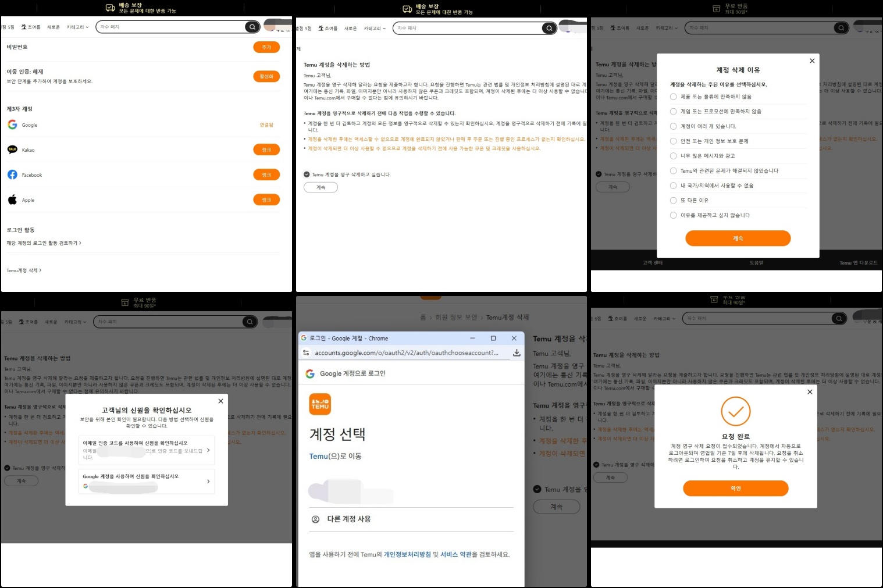This screenshot has width=883, height=588.
Task: Click the Google logo in third-party accounts list
Action: 12,124
